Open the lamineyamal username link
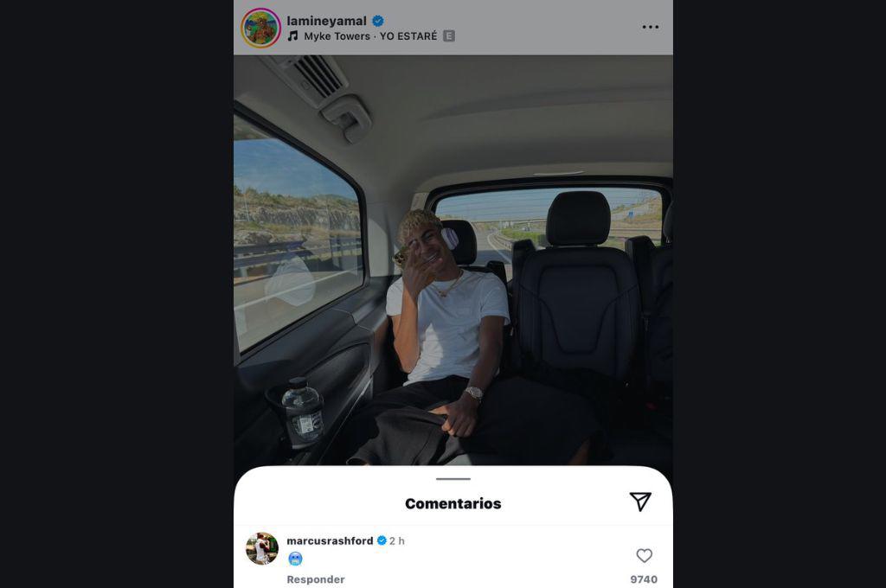This screenshot has height=588, width=886. coord(326,21)
